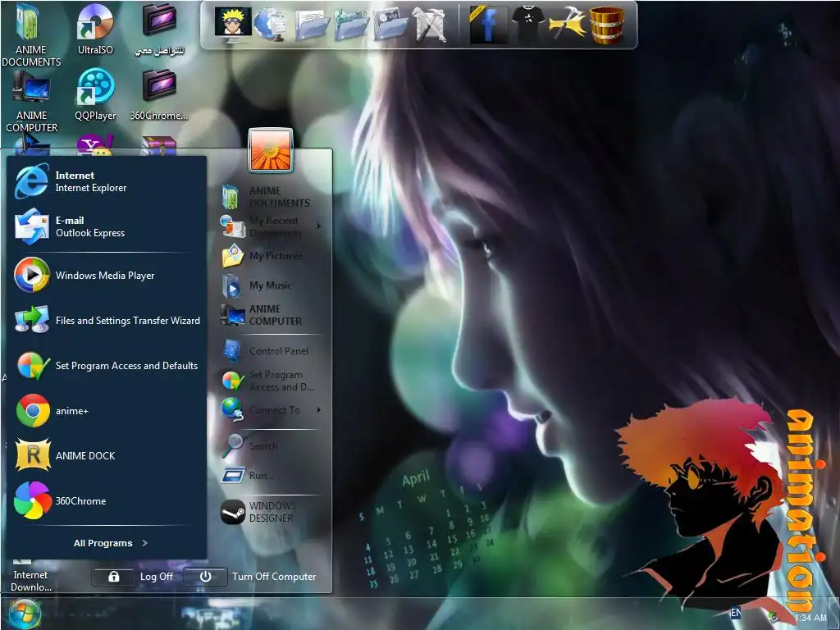
Task: Open ANIME COMPUTER in the Start menu right pane
Action: pyautogui.click(x=270, y=315)
